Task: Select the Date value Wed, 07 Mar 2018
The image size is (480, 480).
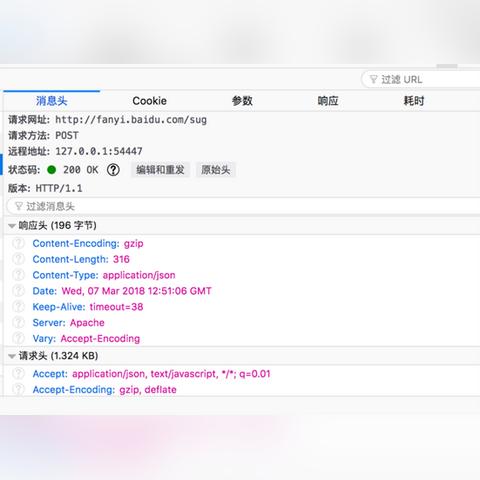Action: coord(136,291)
